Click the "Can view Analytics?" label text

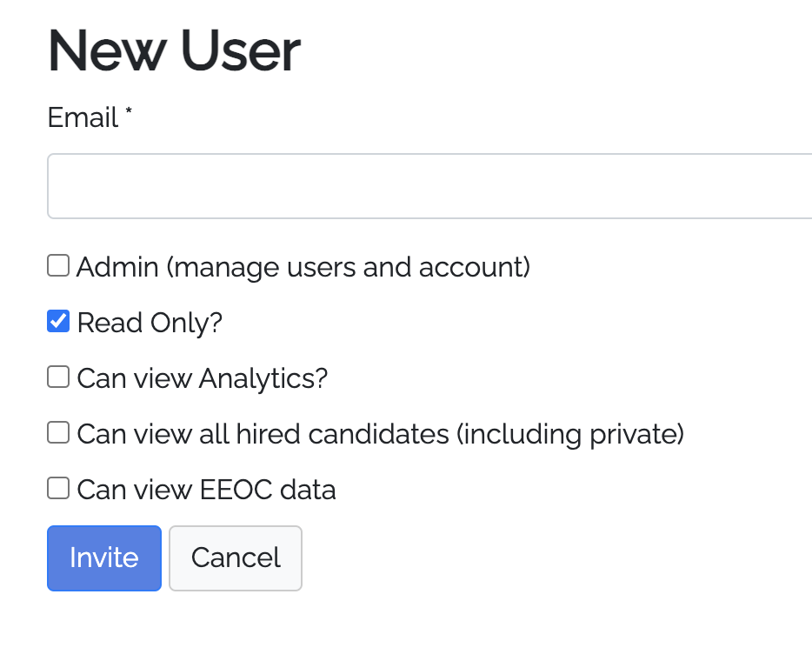tap(202, 378)
